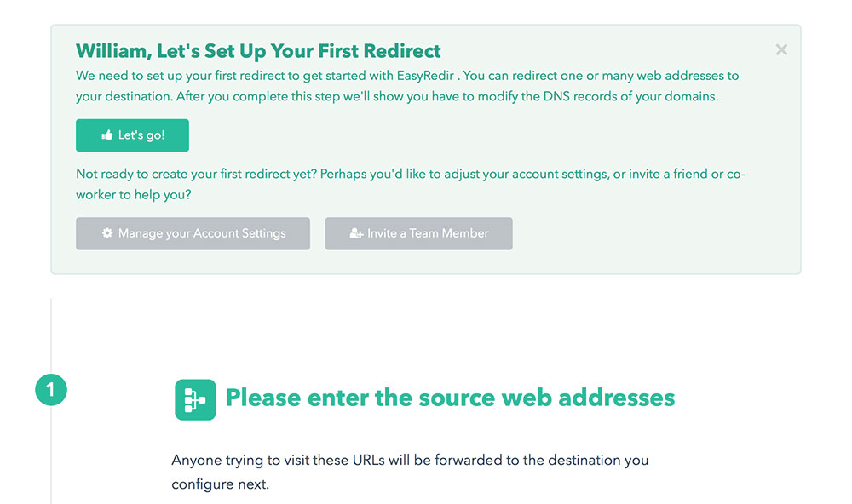The height and width of the screenshot is (504, 852).
Task: Click the "Not ready to create your first redirect" text
Action: 196,174
